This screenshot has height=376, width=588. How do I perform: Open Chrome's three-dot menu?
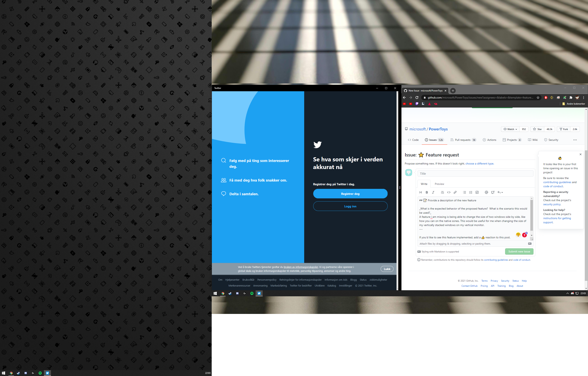(584, 98)
